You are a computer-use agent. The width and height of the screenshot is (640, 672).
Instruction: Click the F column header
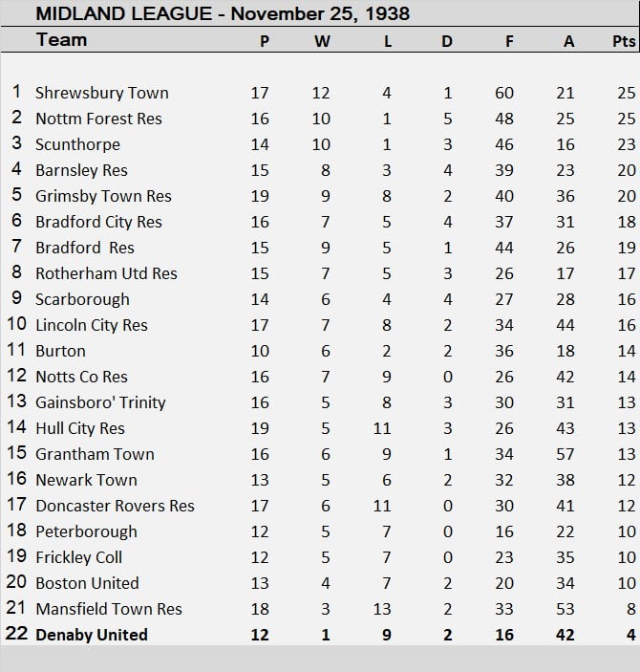504,41
